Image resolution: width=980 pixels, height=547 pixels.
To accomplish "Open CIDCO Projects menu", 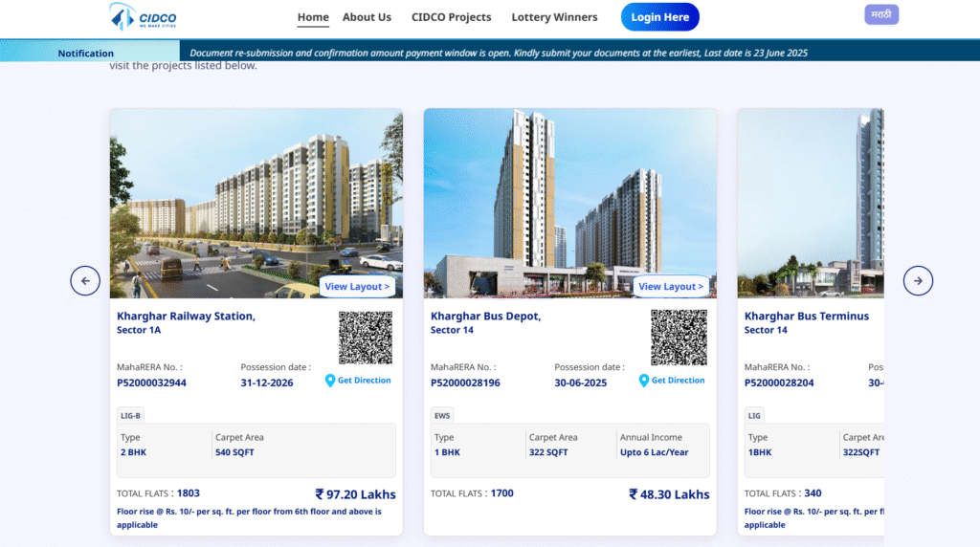I will [452, 17].
